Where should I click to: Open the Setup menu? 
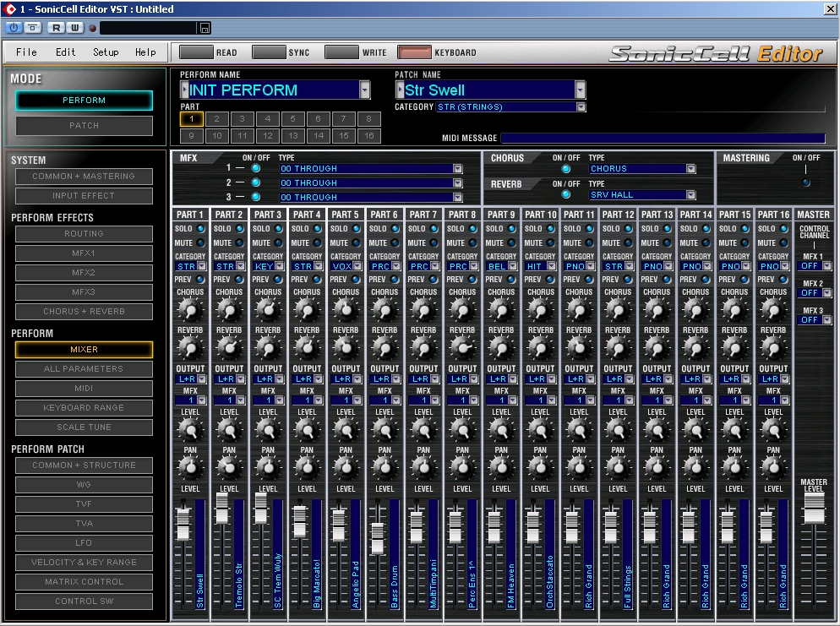click(x=106, y=52)
